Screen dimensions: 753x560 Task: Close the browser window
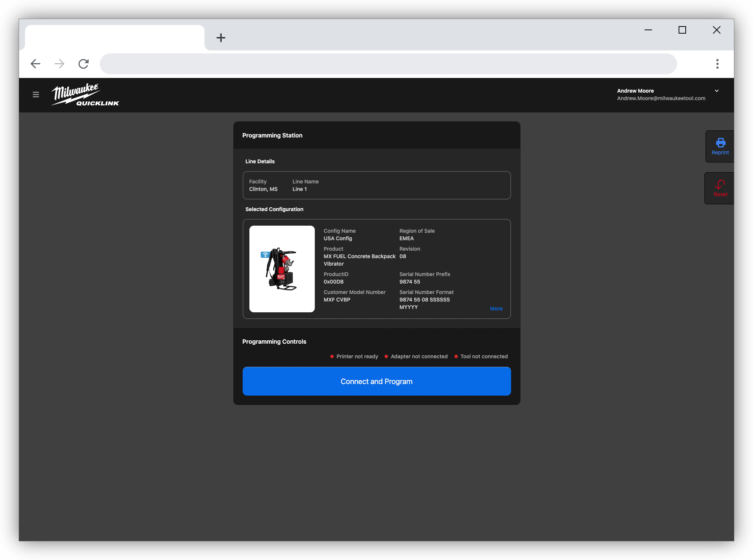[716, 30]
